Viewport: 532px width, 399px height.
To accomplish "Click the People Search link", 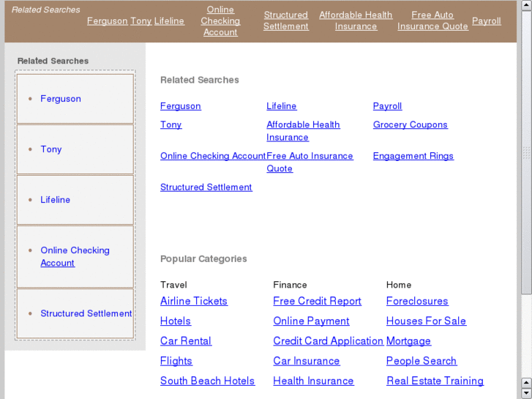I will 422,361.
